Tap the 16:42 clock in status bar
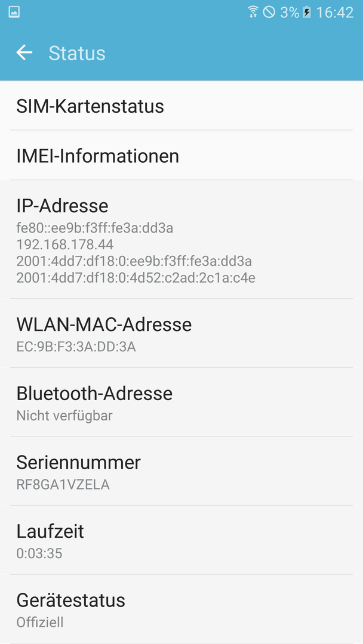Viewport: 363px width, 644px height. pyautogui.click(x=334, y=13)
